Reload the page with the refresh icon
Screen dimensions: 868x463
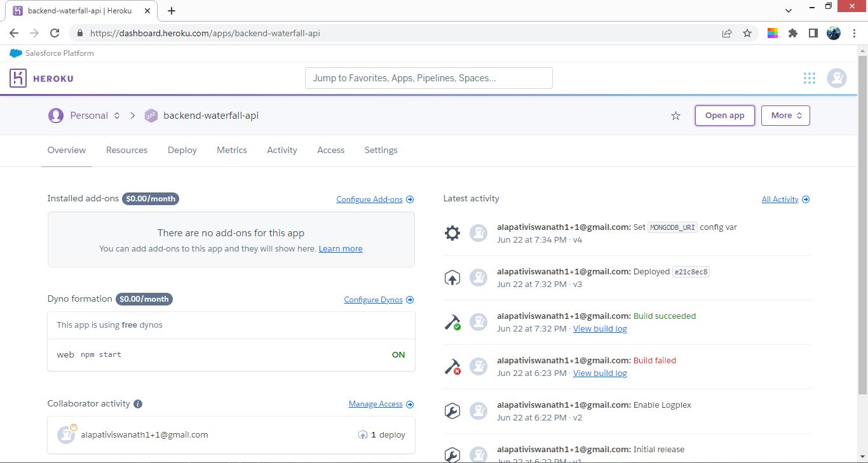click(55, 33)
